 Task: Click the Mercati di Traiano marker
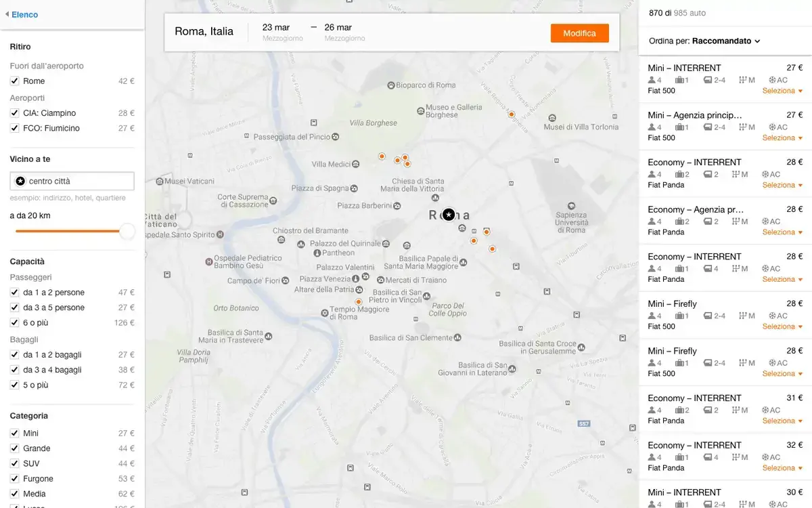click(380, 280)
